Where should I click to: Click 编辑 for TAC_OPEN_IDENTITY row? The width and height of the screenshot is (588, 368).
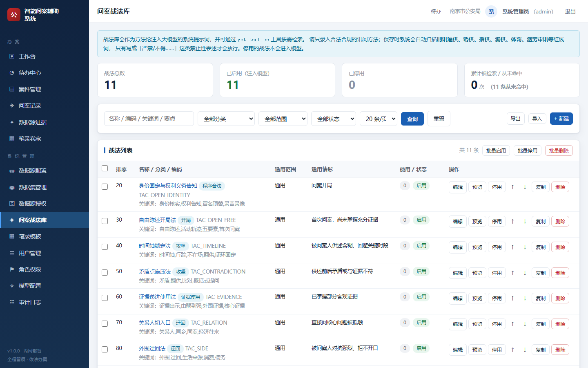[458, 187]
